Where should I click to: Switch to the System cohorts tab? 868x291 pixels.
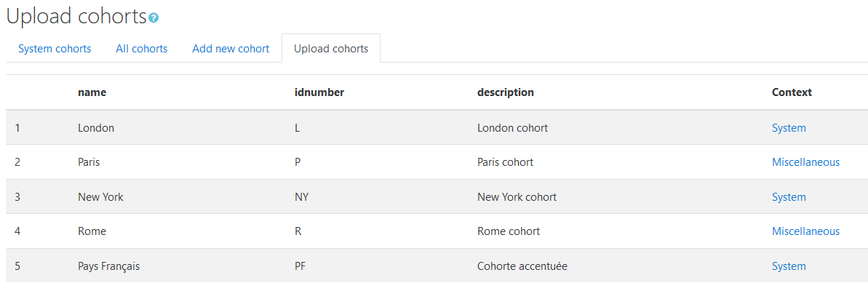point(55,49)
